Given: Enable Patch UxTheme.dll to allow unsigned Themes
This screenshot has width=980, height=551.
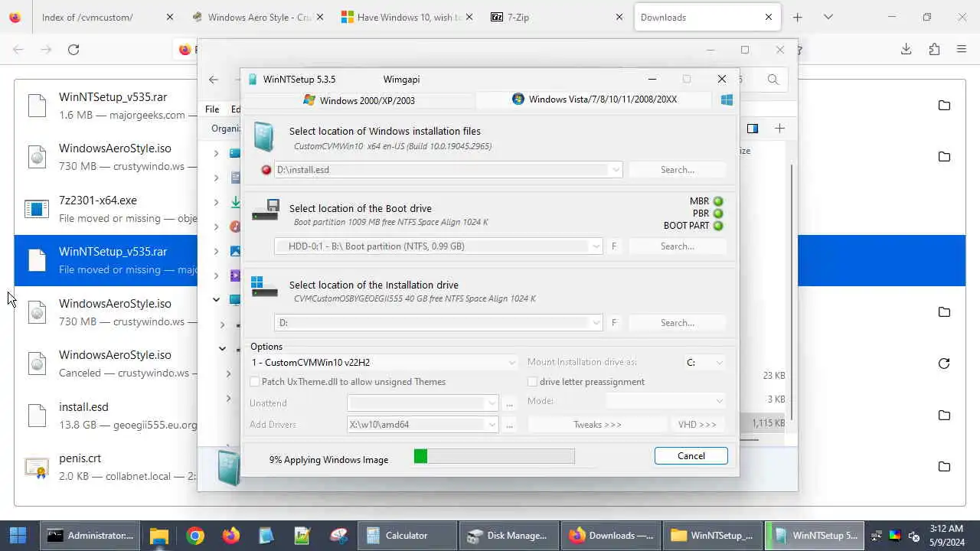Looking at the screenshot, I should click(x=255, y=382).
